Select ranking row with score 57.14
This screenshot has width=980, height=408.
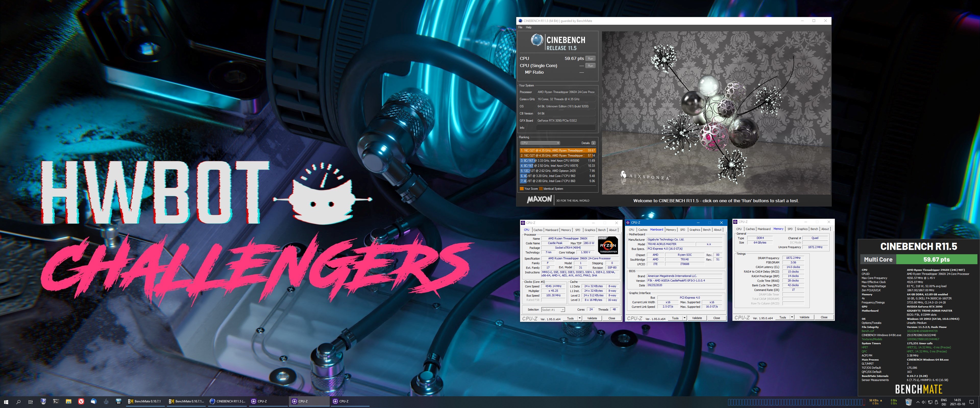(558, 156)
